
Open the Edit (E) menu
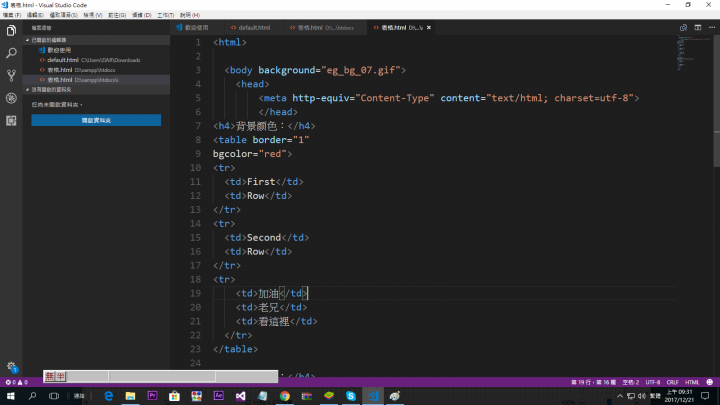pyautogui.click(x=35, y=15)
